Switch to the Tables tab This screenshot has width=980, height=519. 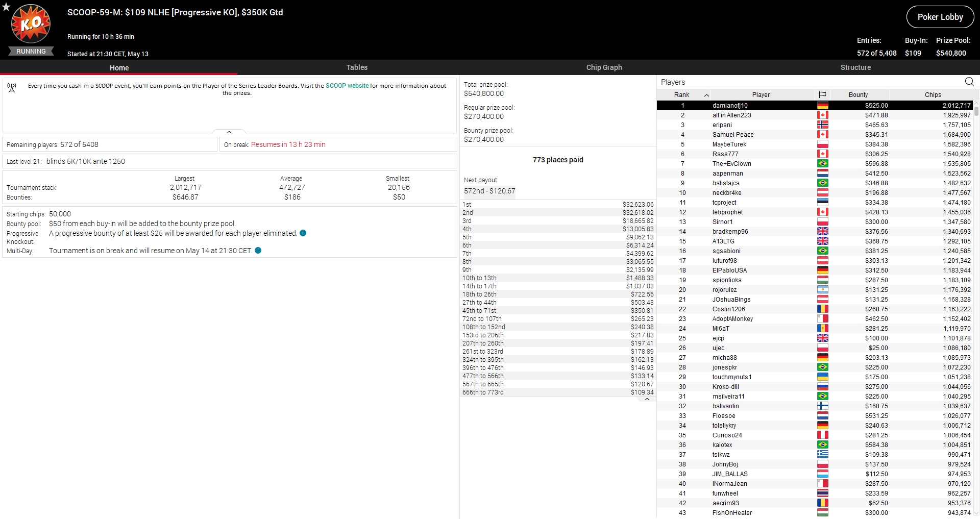[357, 67]
